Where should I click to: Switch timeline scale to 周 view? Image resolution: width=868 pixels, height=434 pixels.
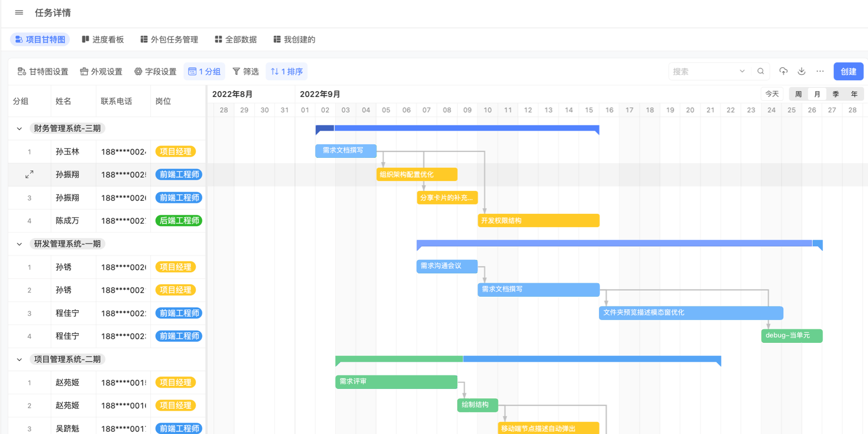tap(799, 94)
